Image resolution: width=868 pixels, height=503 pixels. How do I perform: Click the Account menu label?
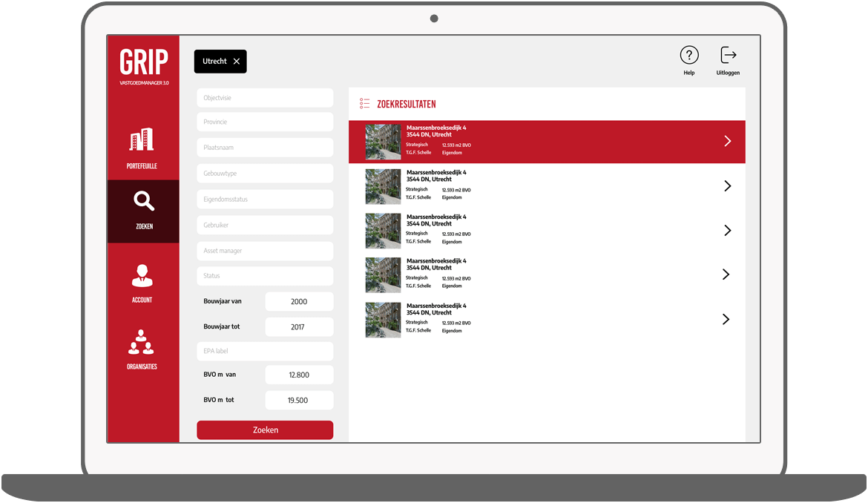[x=142, y=300]
